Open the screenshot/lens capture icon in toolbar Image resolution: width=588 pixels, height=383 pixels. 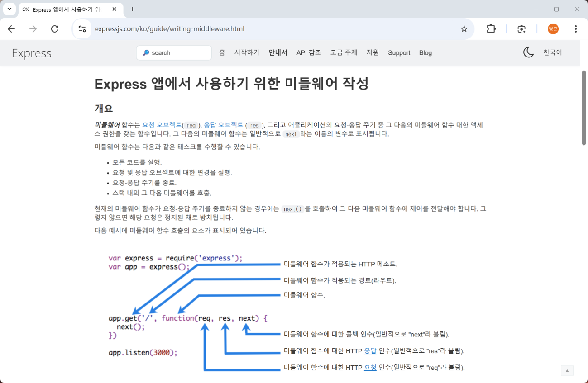click(521, 29)
